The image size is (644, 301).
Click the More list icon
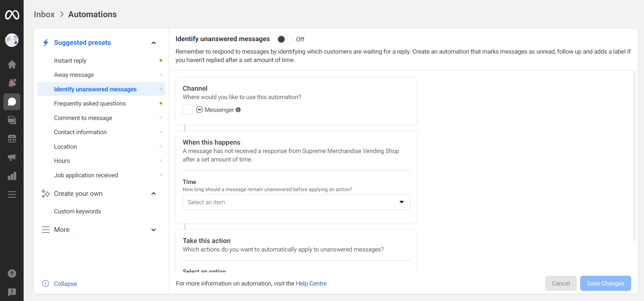[x=46, y=230]
